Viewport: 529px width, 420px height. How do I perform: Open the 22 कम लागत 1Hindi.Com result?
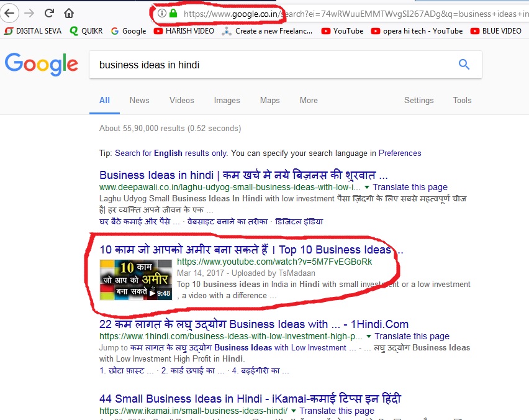coord(254,324)
